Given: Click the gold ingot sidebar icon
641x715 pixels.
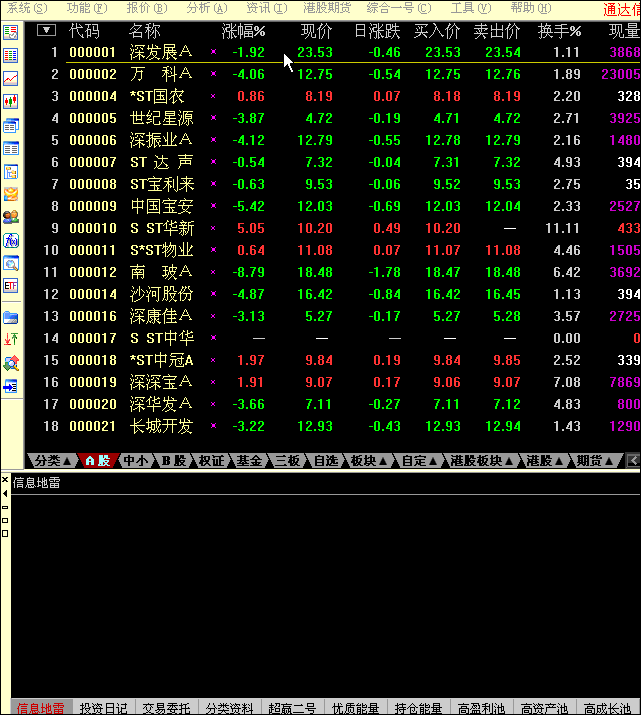Looking at the screenshot, I should 10,194.
